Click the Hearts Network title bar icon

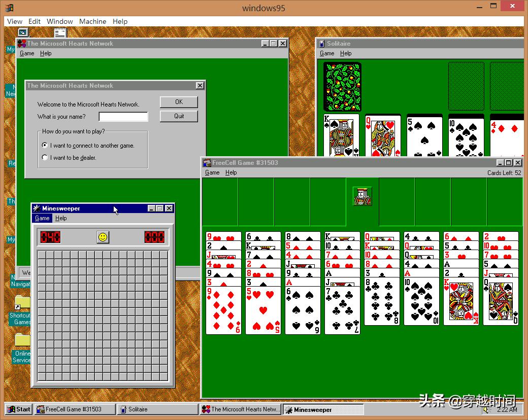point(22,44)
